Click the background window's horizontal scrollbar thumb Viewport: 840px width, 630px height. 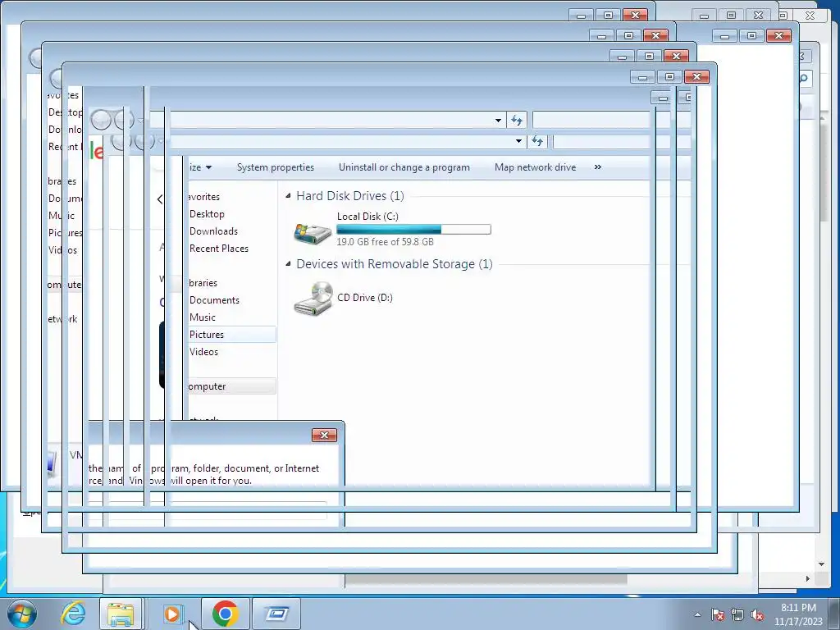pyautogui.click(x=486, y=579)
